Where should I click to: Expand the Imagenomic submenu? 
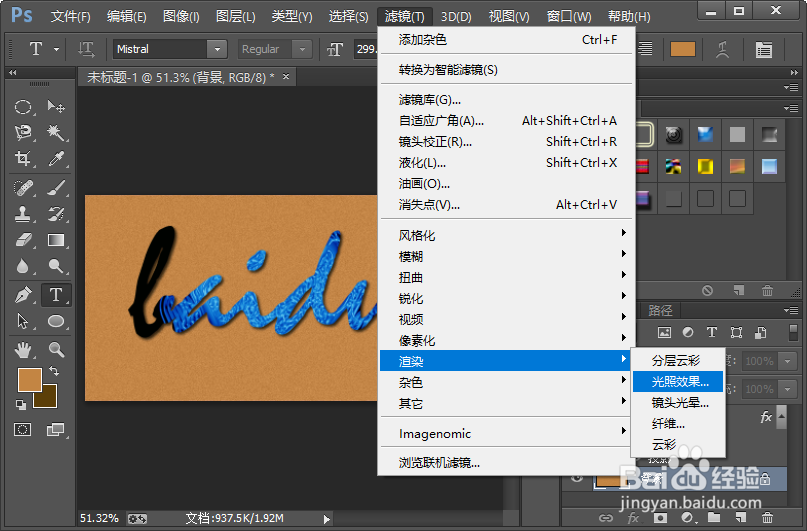click(507, 434)
